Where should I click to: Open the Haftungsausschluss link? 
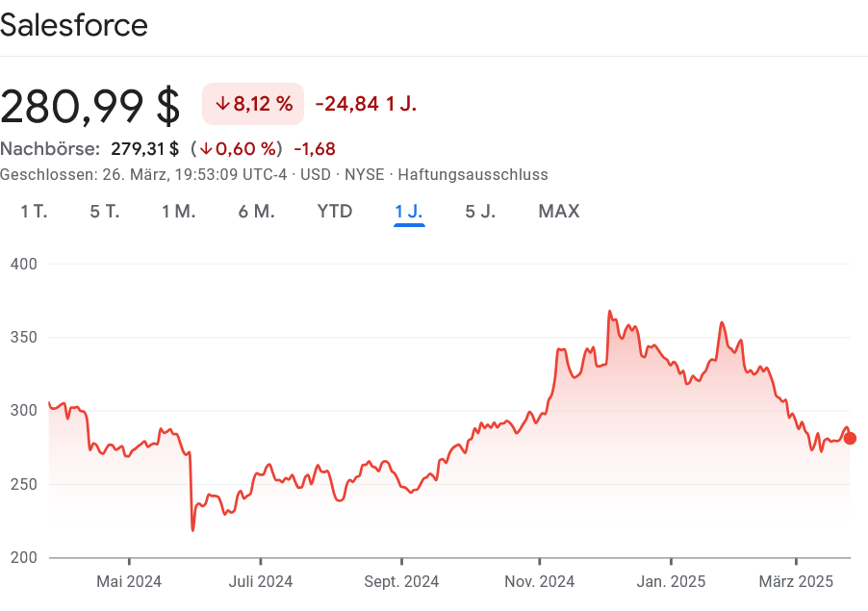pos(472,175)
